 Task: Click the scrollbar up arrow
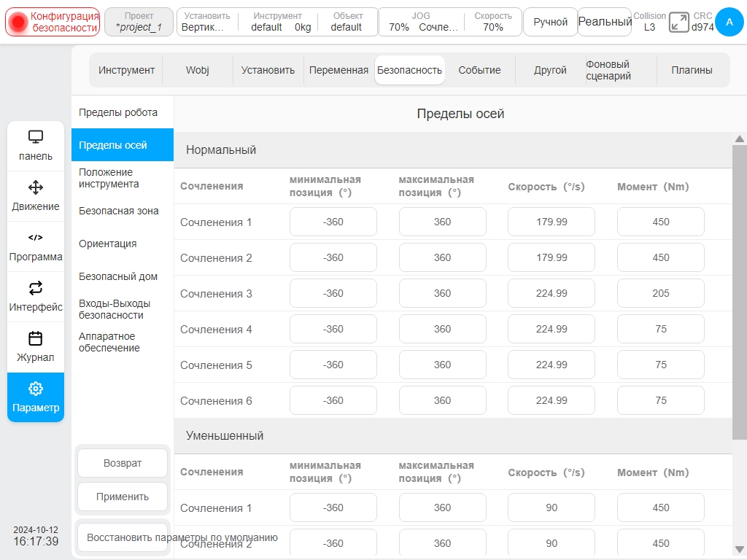(x=740, y=139)
